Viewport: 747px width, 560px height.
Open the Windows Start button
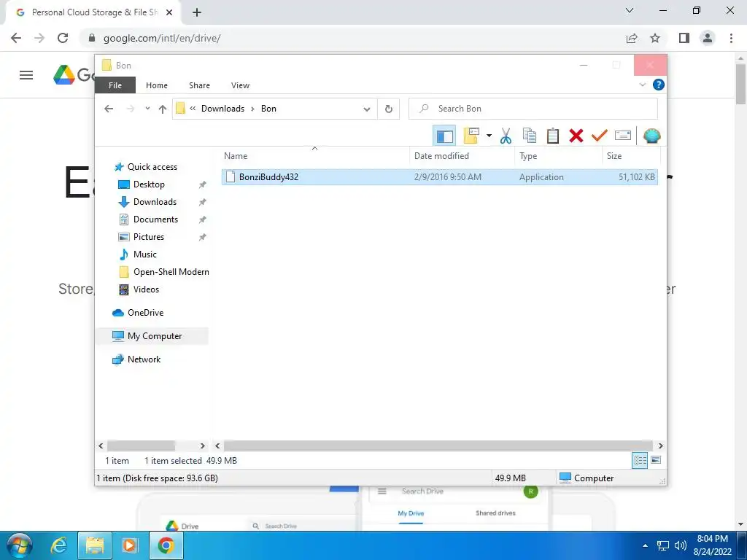click(20, 545)
